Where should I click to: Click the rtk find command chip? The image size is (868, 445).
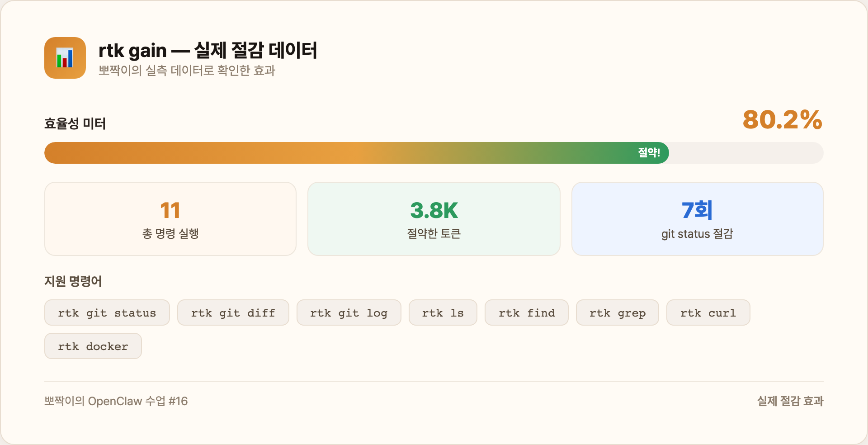pos(526,312)
